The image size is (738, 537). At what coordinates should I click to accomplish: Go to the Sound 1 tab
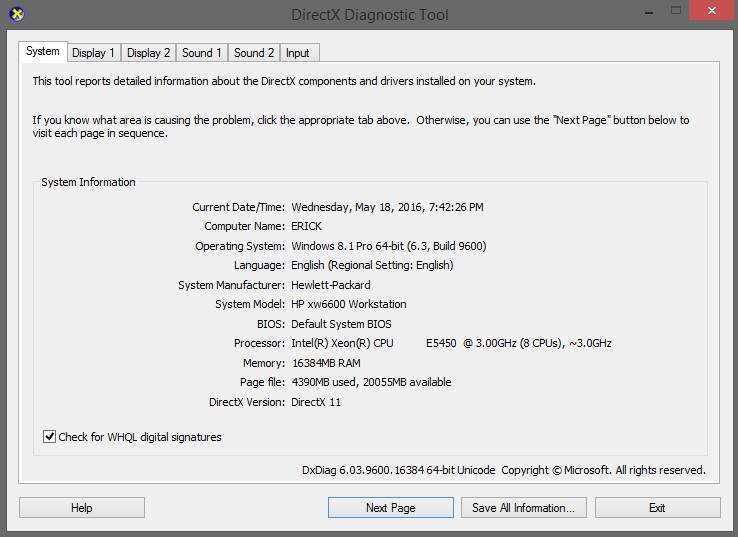[202, 52]
